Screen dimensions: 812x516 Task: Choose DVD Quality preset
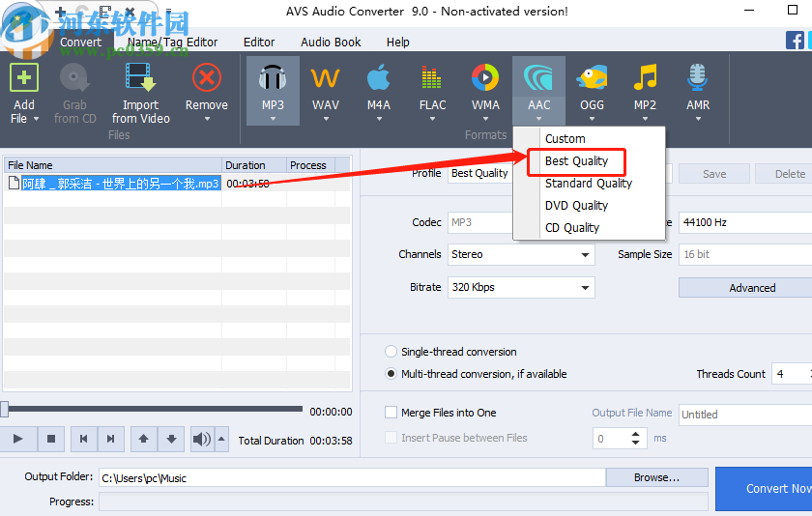tap(589, 206)
